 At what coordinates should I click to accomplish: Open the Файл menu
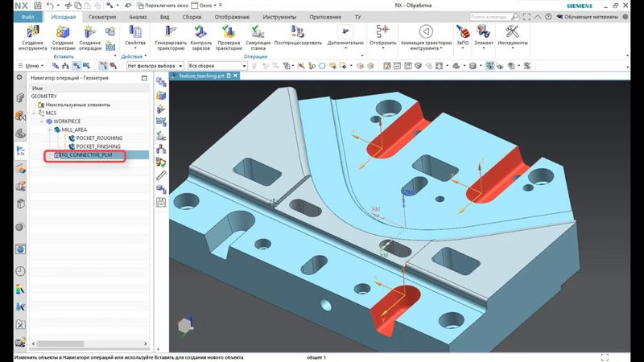click(28, 17)
